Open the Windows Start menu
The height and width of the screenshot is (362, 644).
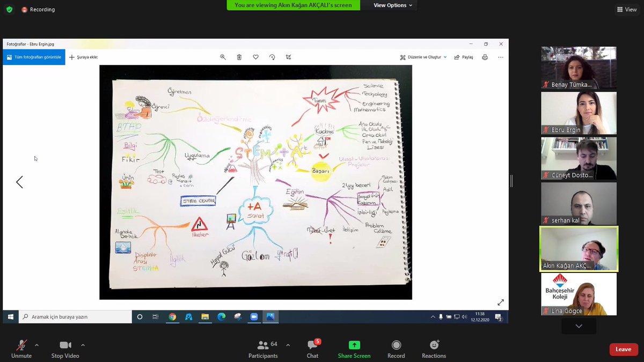click(x=10, y=317)
